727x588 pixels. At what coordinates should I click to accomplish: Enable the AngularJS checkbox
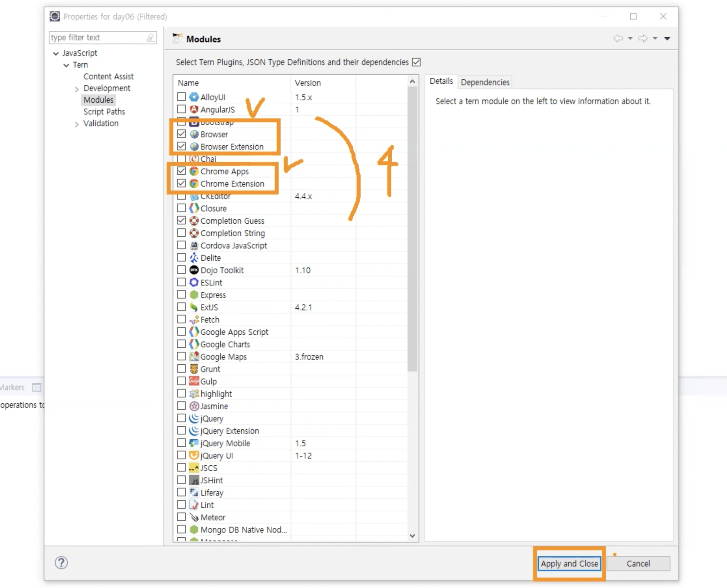click(x=181, y=109)
